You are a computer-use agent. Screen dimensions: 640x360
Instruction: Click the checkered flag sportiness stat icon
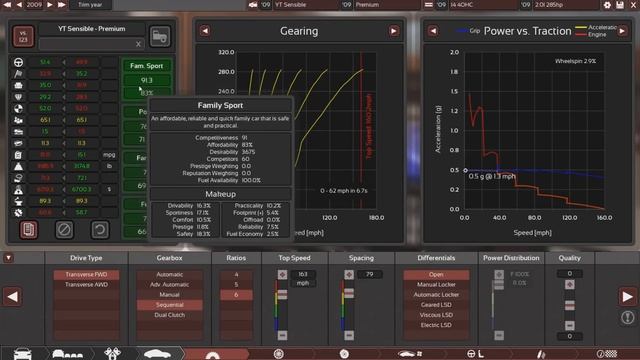point(18,74)
